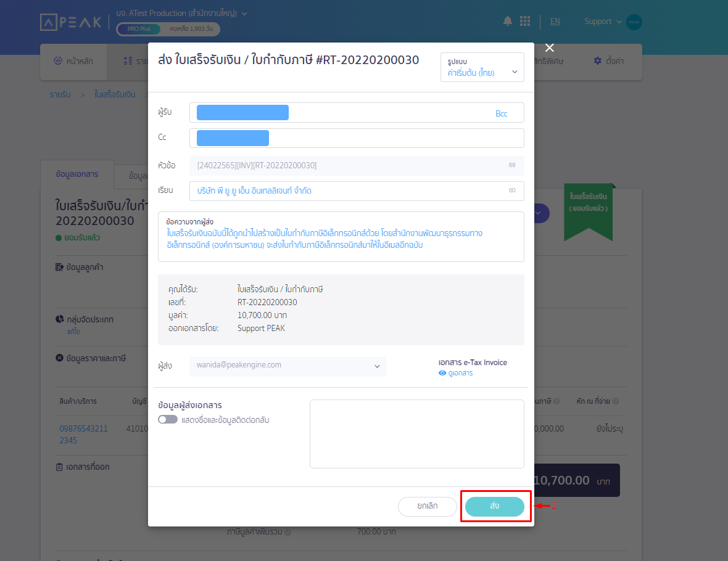Image resolution: width=728 pixels, height=561 pixels.
Task: Click the PEAK logo in header
Action: pyautogui.click(x=71, y=22)
